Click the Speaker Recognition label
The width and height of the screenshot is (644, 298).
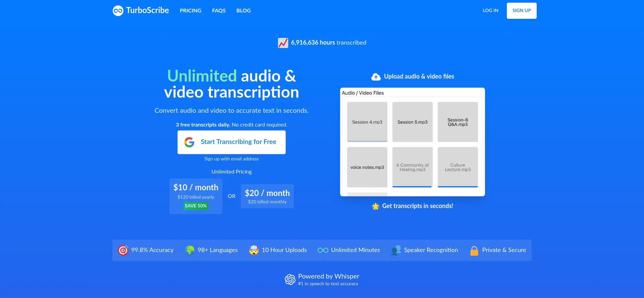coord(431,250)
